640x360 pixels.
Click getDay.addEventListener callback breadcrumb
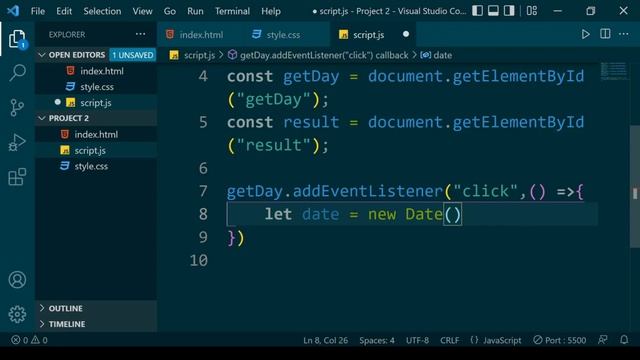tap(324, 55)
